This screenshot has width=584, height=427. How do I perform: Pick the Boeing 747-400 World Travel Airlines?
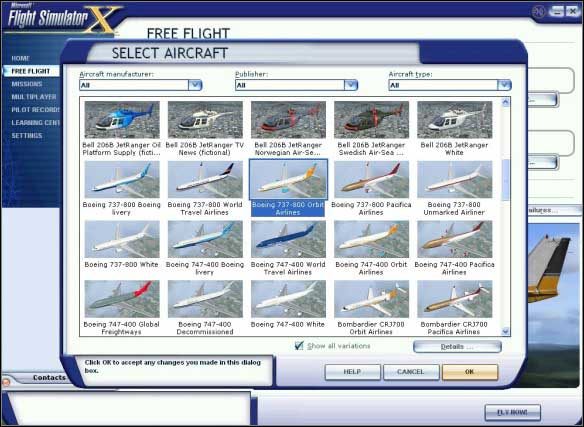288,239
